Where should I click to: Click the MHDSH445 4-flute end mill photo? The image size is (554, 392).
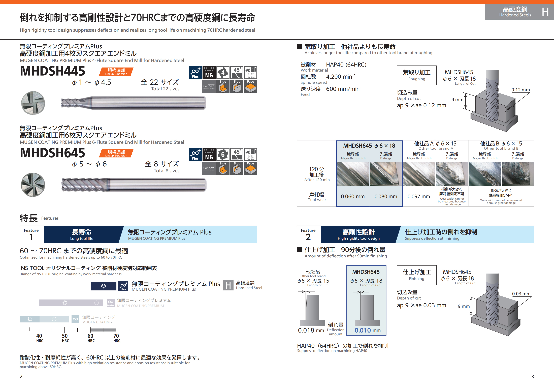(134, 103)
